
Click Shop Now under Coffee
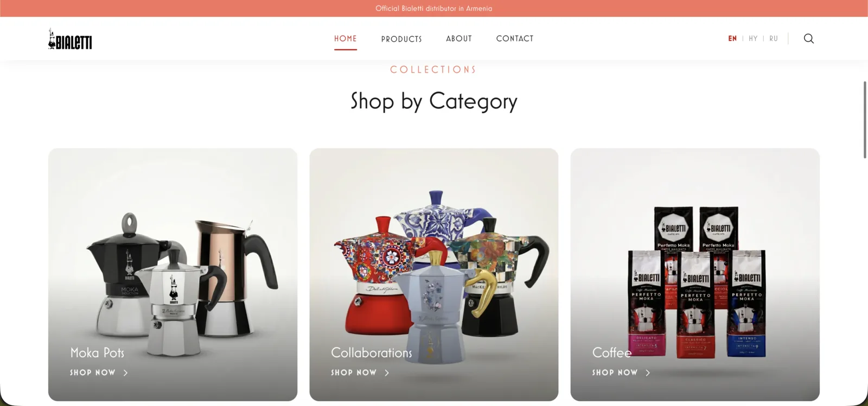(615, 373)
